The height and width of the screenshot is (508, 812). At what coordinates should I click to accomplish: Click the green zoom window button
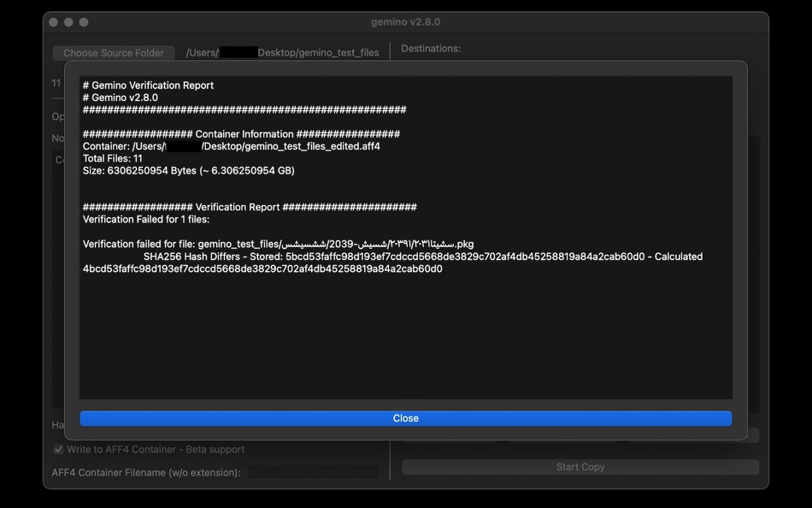[84, 22]
